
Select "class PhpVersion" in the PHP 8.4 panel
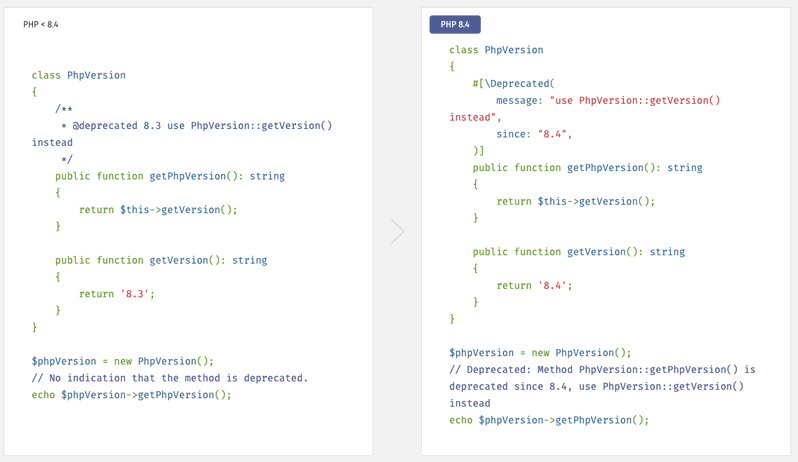496,50
